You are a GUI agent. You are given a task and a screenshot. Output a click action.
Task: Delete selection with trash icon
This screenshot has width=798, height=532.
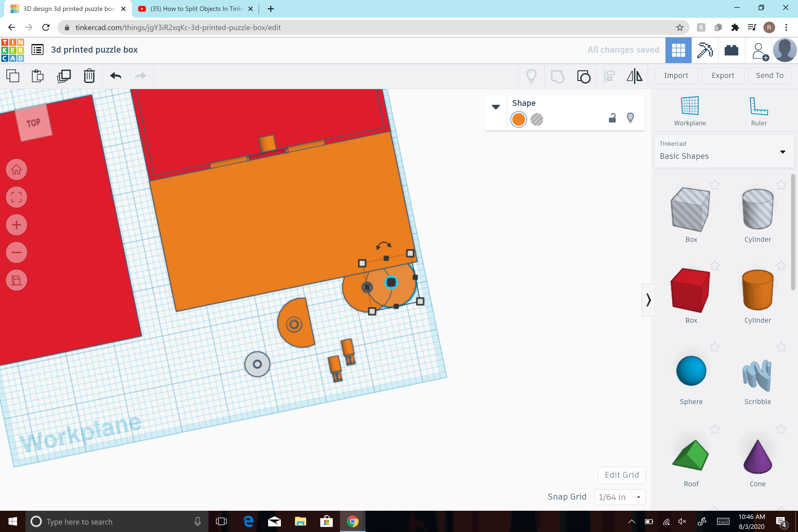point(89,76)
